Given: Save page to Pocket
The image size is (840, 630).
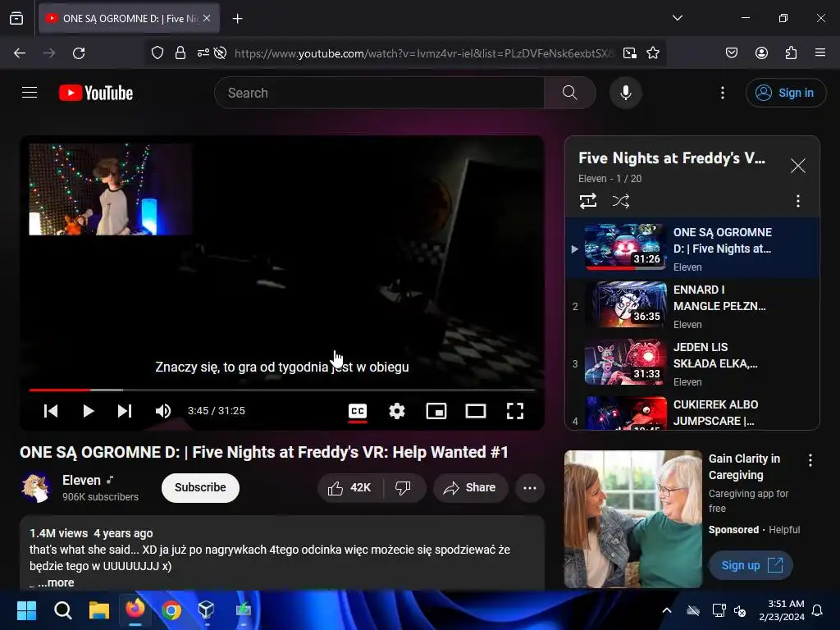Looking at the screenshot, I should (732, 53).
